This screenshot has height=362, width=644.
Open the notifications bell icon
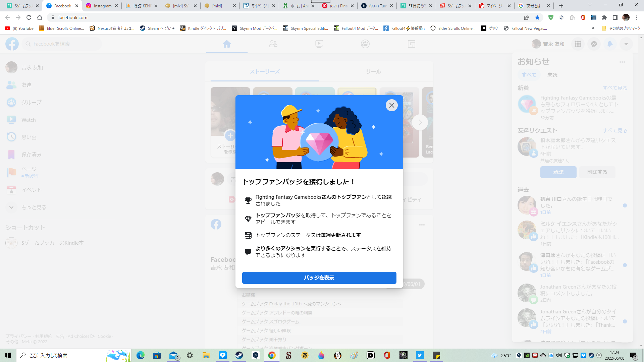[610, 44]
